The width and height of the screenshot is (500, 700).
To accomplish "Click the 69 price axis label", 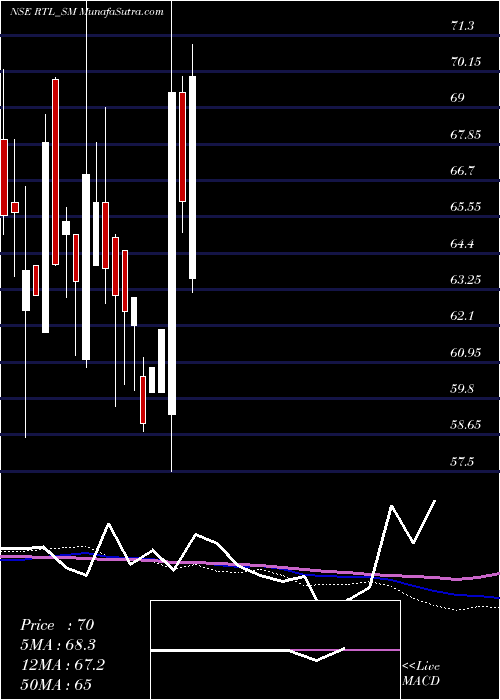I will pos(458,98).
